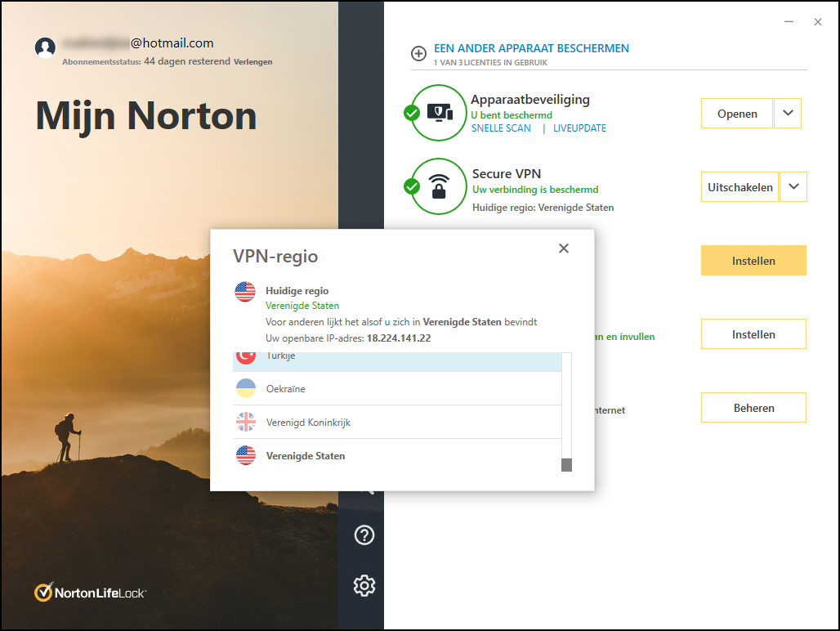Open the settings gear icon
Image resolution: width=840 pixels, height=631 pixels.
(364, 585)
